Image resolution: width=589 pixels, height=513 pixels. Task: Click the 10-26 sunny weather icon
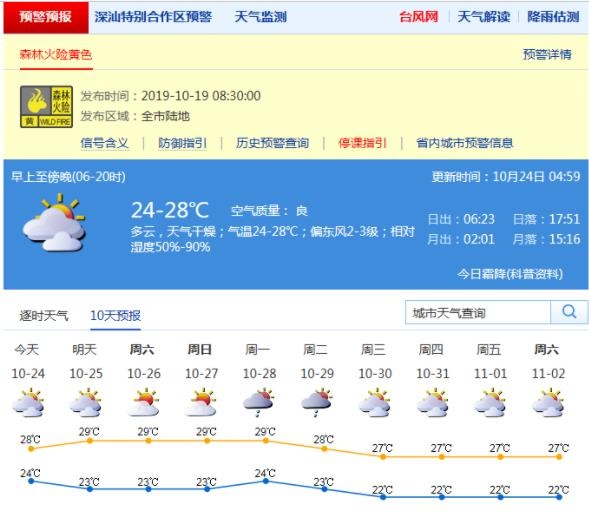pyautogui.click(x=143, y=403)
